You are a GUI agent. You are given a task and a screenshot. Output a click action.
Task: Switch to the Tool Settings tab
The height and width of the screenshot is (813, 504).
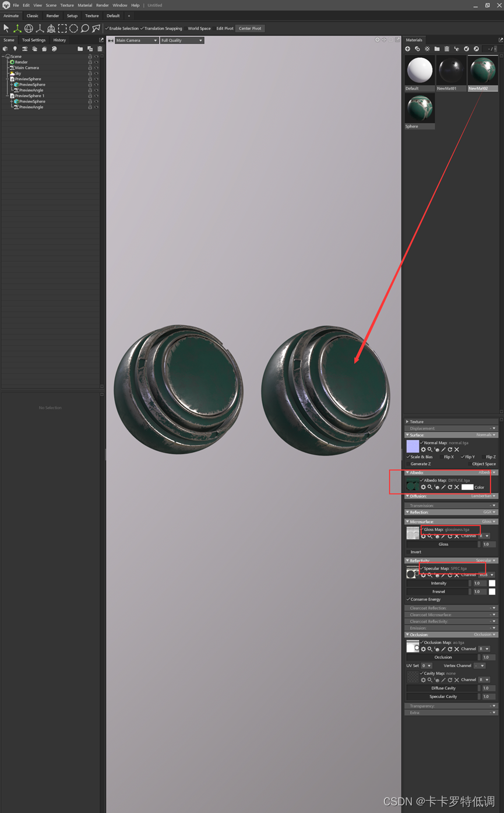[x=34, y=40]
